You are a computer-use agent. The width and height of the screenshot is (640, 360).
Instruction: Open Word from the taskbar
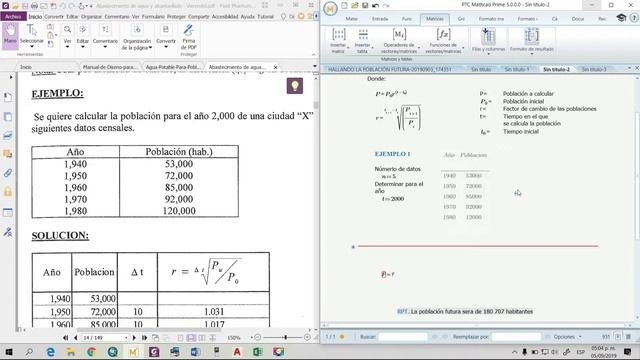pyautogui.click(x=195, y=351)
